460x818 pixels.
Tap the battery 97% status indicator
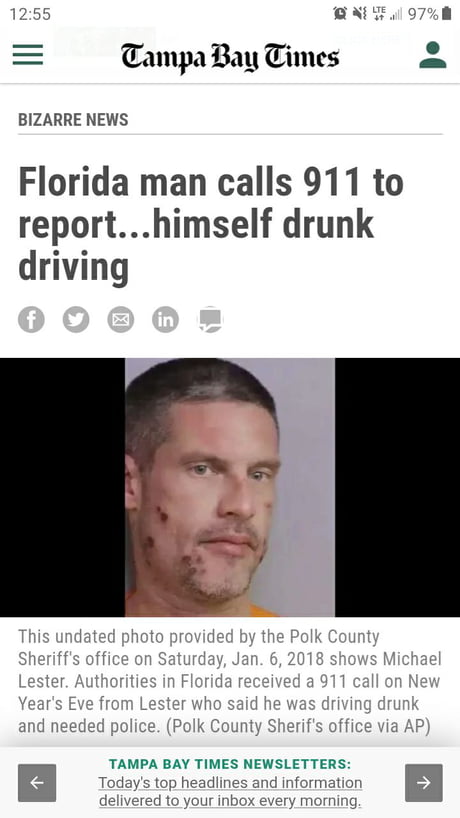pos(429,14)
